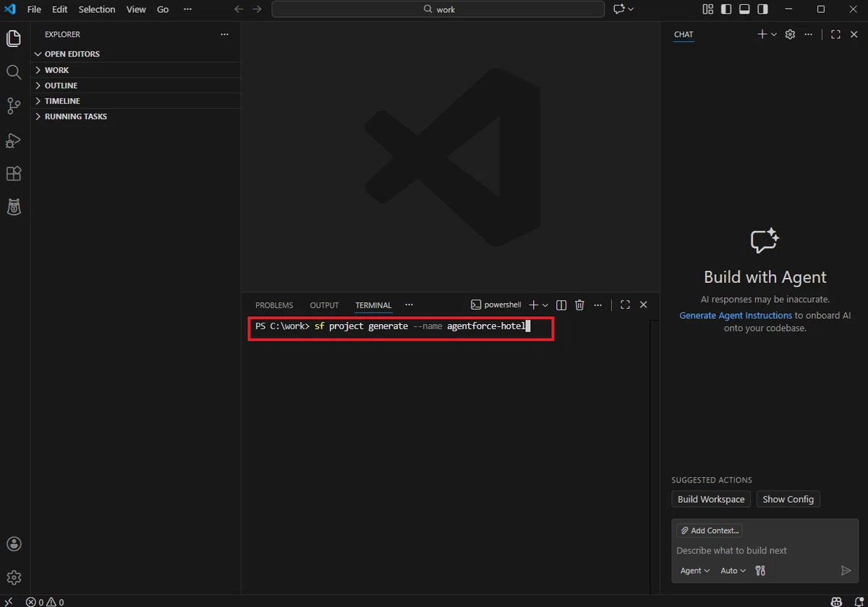Open chat panel more actions ellipsis

(809, 34)
